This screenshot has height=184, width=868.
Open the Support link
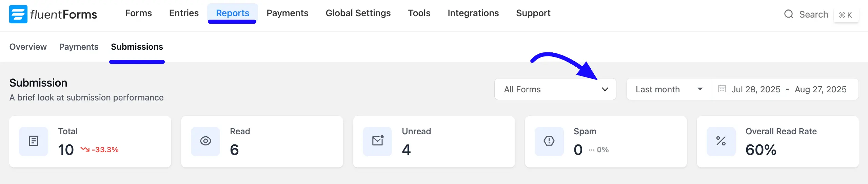(533, 13)
